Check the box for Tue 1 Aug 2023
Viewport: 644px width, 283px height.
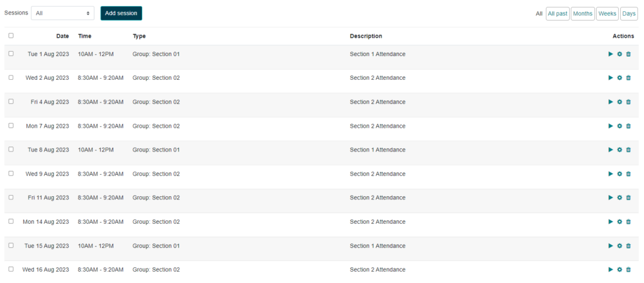(x=11, y=53)
